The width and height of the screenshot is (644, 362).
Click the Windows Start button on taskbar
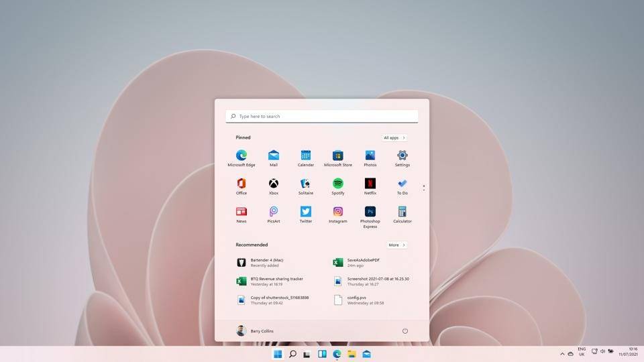pos(278,354)
